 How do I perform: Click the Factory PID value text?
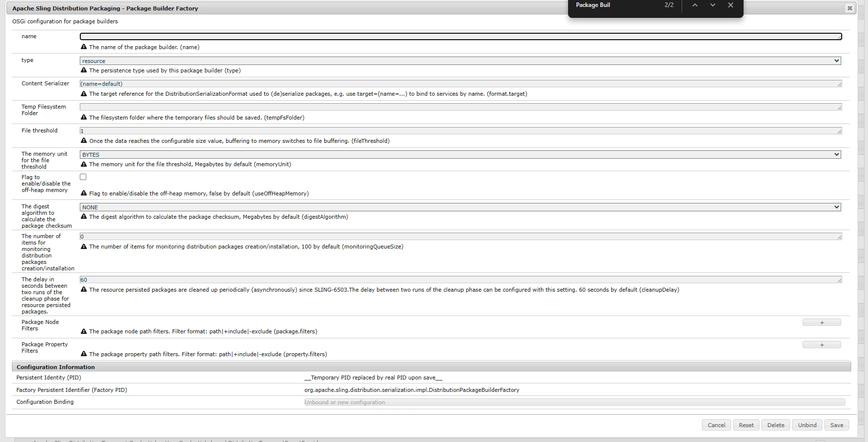pos(411,390)
